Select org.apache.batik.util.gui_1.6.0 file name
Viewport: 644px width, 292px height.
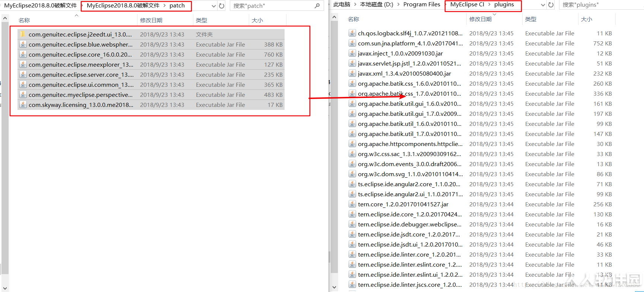coord(409,104)
